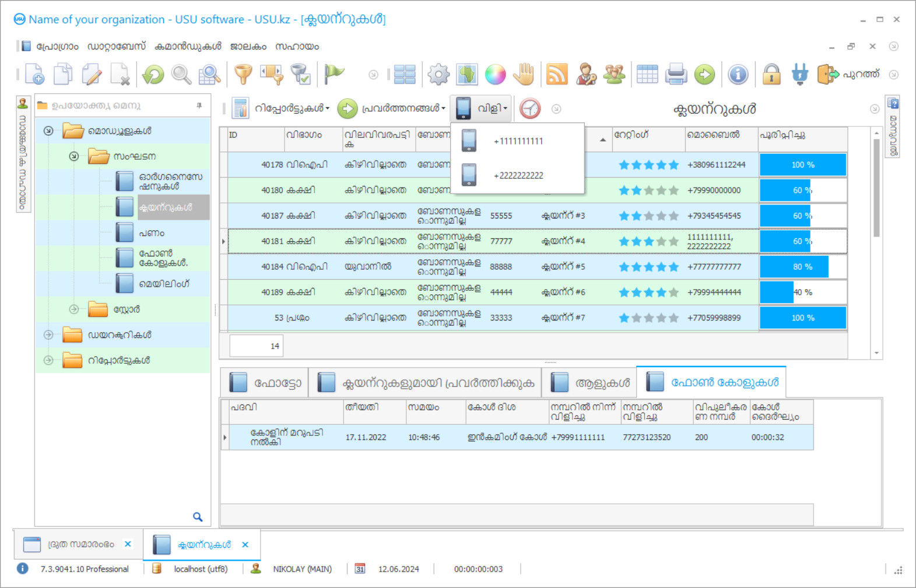Open the കമാൻഡുകൾ menu
The width and height of the screenshot is (916, 588).
point(188,47)
